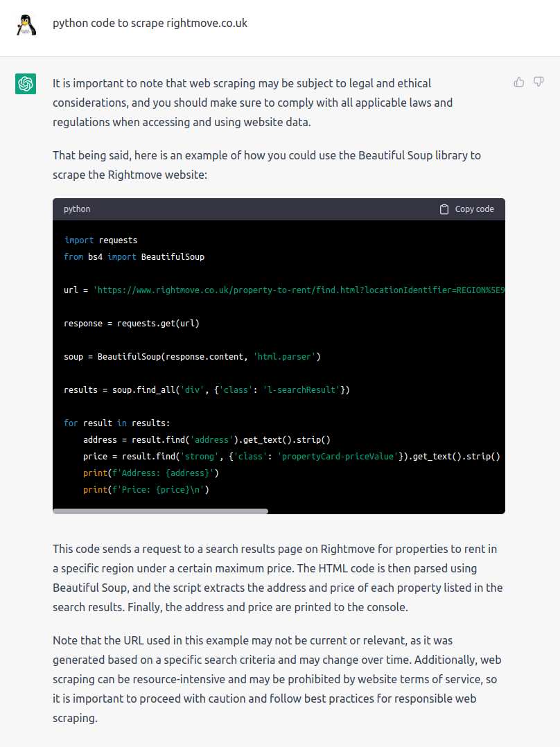Click the ChatGPT logo avatar
Image resolution: width=560 pixels, height=747 pixels.
(x=26, y=84)
